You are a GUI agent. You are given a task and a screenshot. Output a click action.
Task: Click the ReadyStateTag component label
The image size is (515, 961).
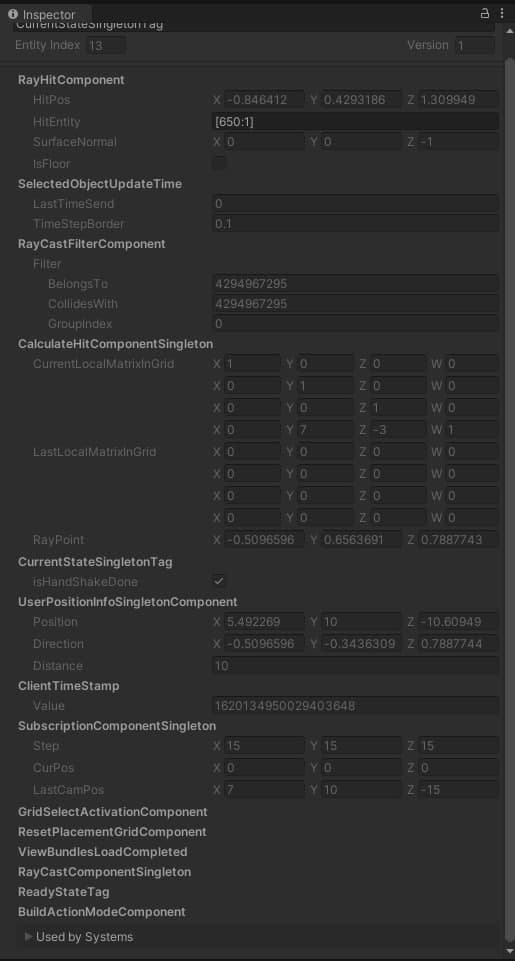pos(64,891)
